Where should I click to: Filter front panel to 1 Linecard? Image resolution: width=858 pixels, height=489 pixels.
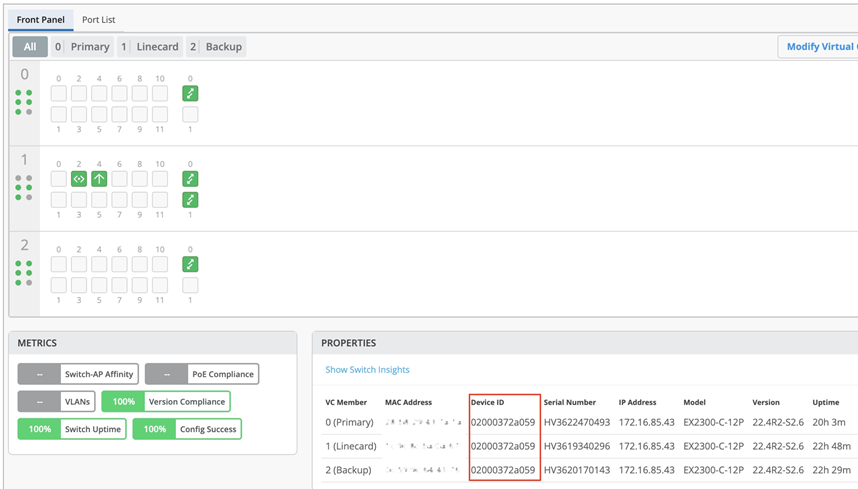pos(150,46)
